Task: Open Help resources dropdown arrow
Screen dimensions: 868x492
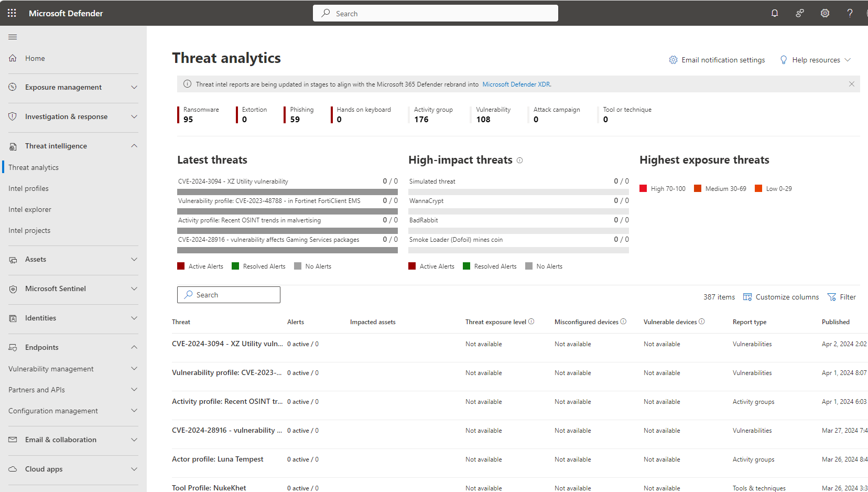Action: coord(848,60)
